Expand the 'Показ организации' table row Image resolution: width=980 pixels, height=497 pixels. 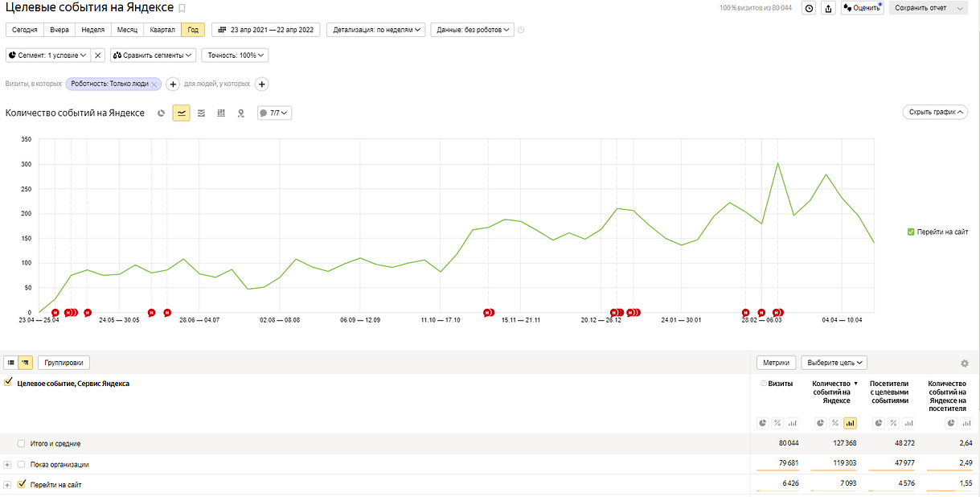click(7, 465)
